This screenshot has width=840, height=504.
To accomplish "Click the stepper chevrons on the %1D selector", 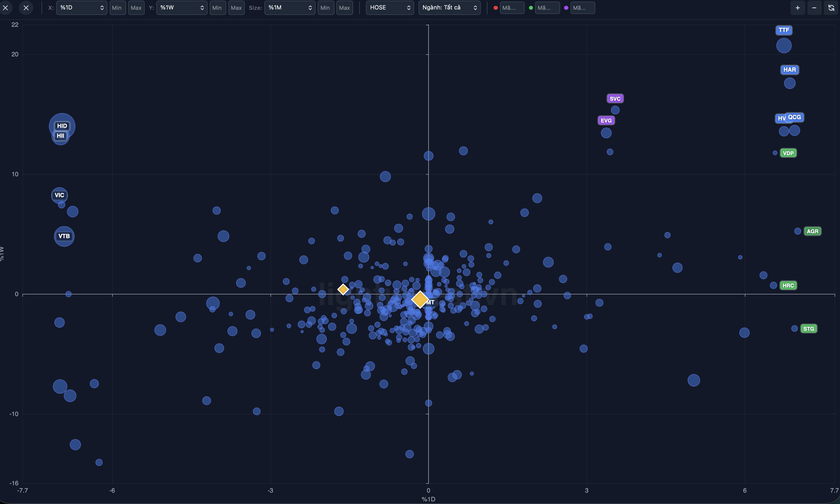I will click(102, 7).
